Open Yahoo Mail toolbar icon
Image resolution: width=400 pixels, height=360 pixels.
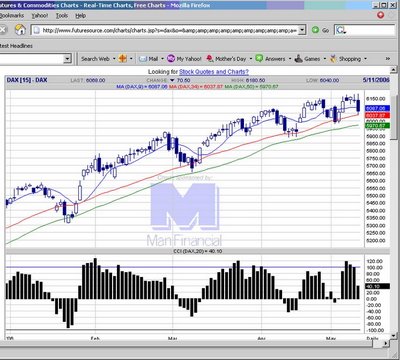coord(143,59)
